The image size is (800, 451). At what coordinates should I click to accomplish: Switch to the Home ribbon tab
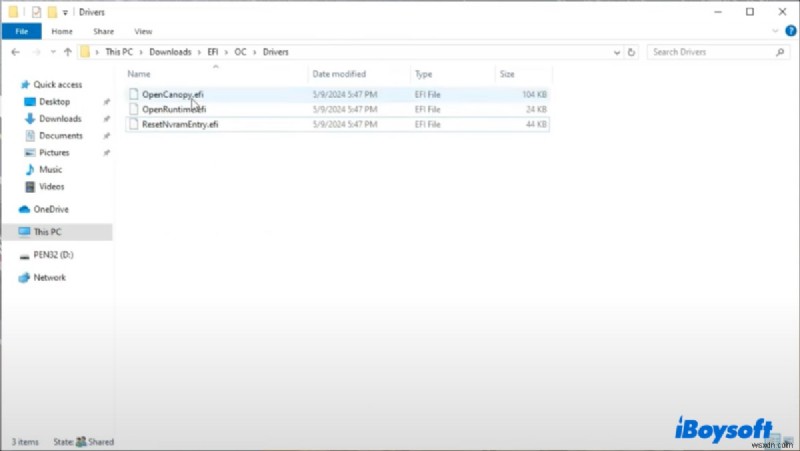62,31
